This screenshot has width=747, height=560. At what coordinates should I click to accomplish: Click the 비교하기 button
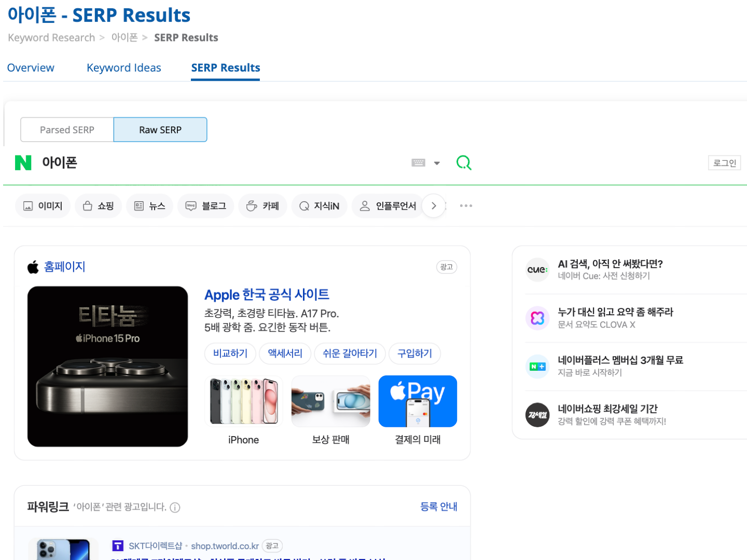tap(230, 354)
